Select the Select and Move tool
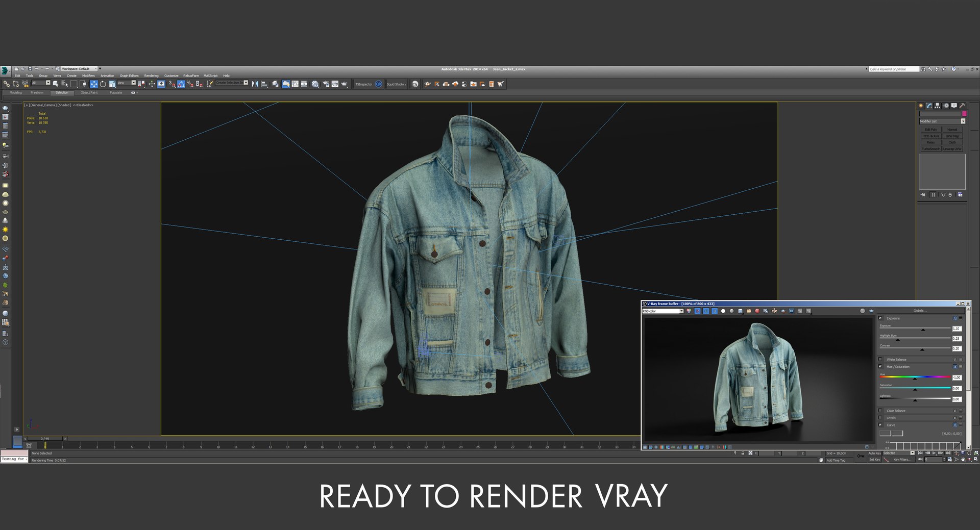980x530 pixels. coord(94,84)
